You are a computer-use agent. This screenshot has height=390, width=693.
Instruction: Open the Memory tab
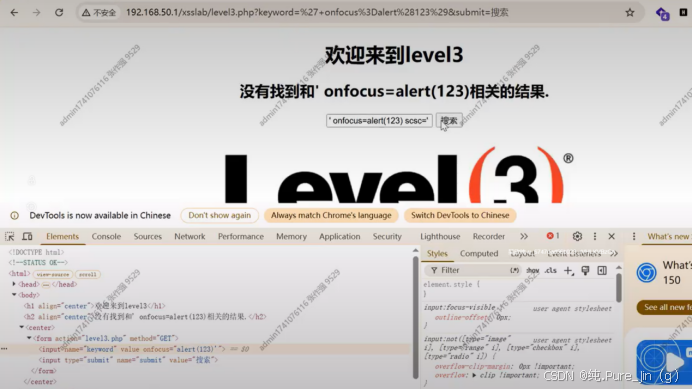tap(291, 237)
